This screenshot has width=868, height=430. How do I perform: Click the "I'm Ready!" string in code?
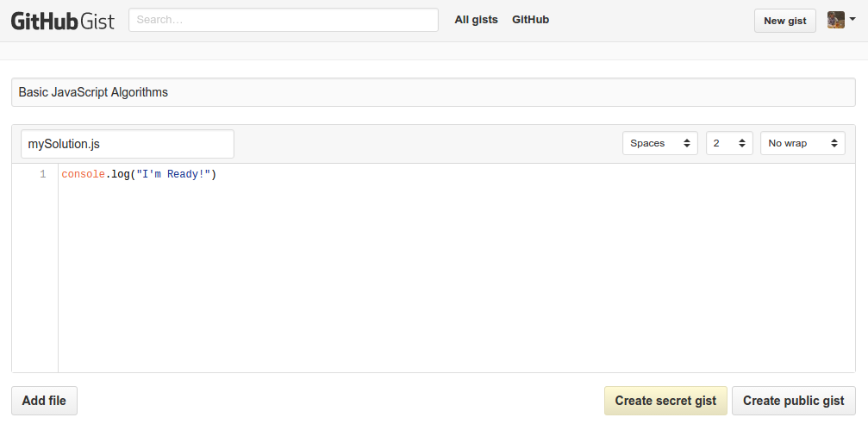tap(173, 175)
